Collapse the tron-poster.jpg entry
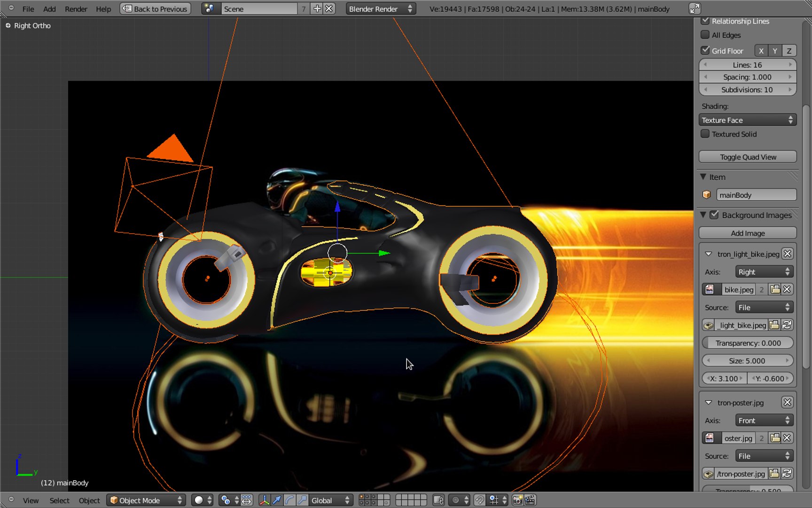 pos(708,403)
